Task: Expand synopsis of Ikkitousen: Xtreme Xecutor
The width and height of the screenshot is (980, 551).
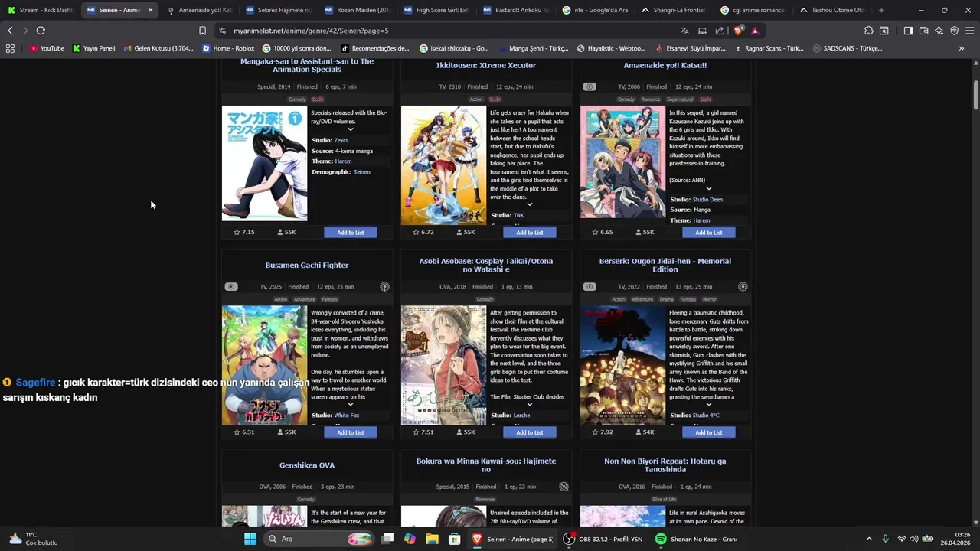Action: 529,204
